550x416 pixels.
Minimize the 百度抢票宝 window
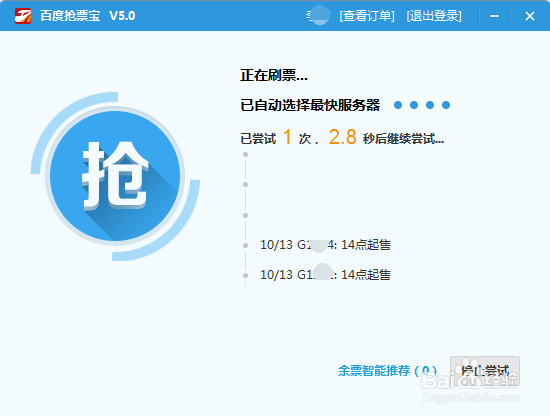(x=495, y=16)
